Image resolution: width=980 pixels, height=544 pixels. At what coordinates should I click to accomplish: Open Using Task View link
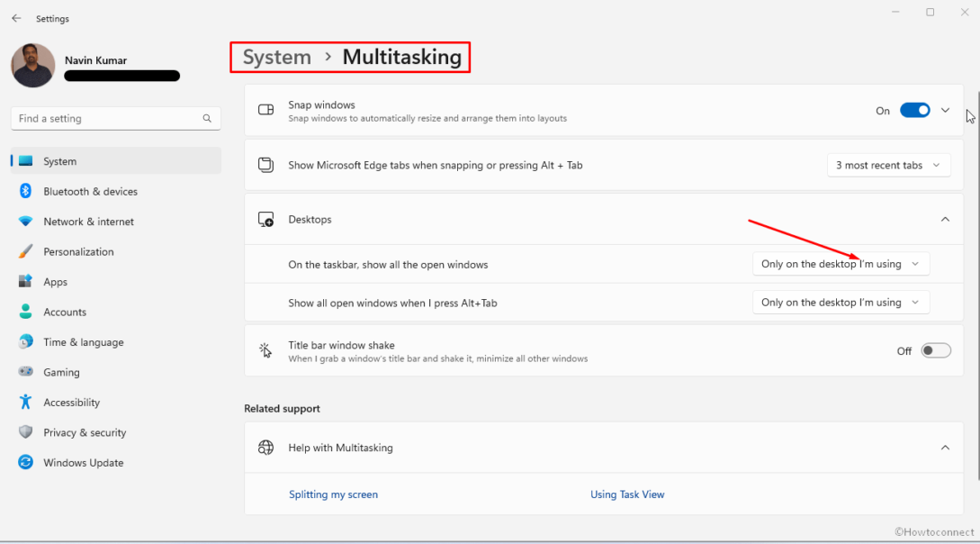click(627, 494)
